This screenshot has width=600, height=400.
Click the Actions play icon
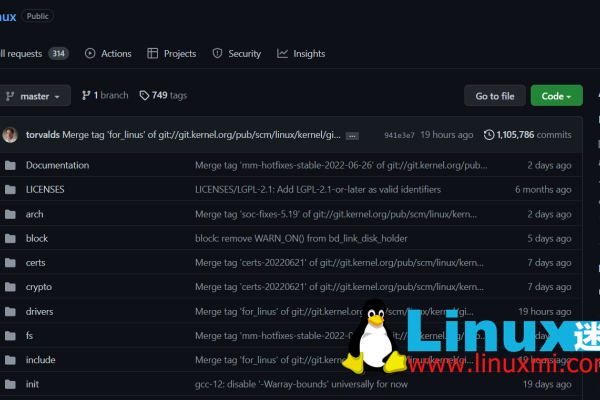coord(90,54)
